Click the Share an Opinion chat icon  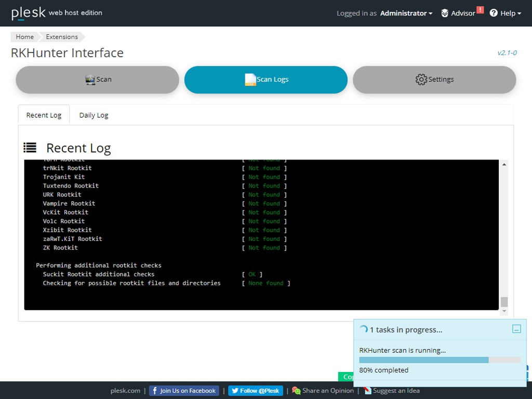click(x=296, y=391)
